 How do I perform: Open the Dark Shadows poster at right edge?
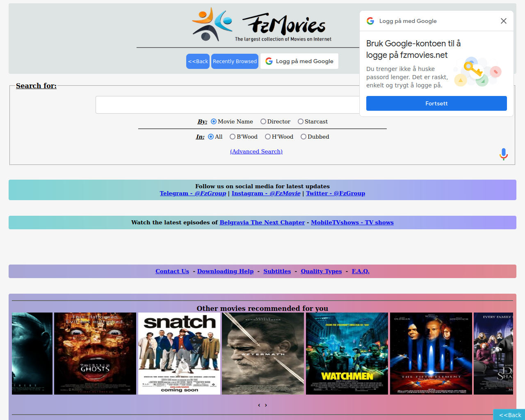pyautogui.click(x=493, y=354)
